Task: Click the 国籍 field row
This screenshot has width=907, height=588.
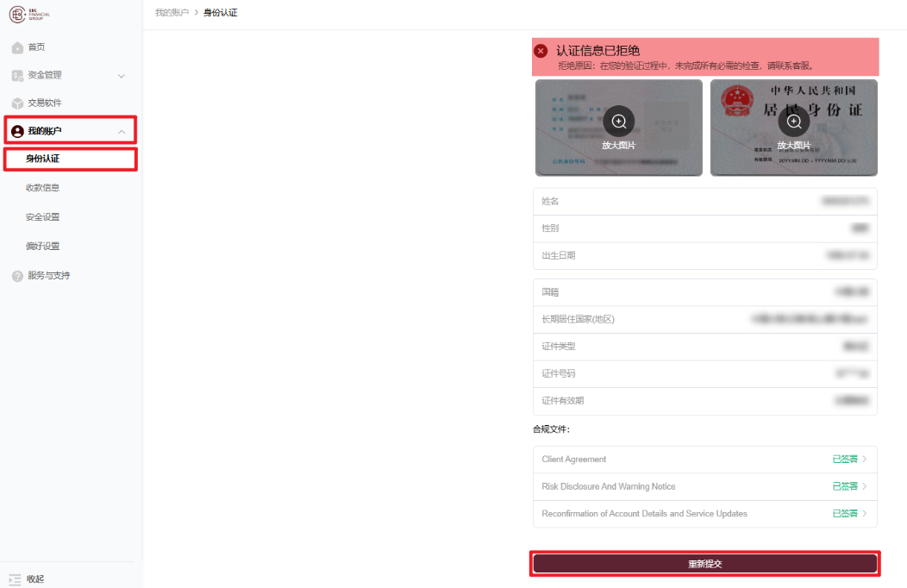Action: click(x=704, y=292)
